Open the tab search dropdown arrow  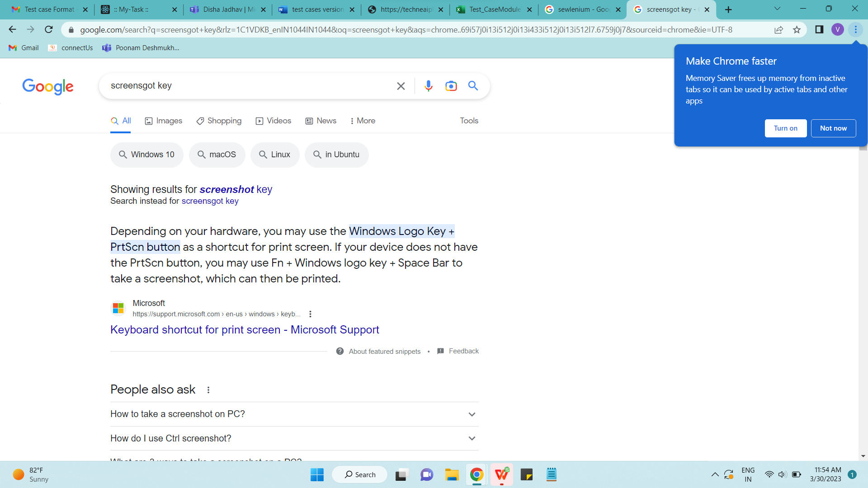coord(777,9)
